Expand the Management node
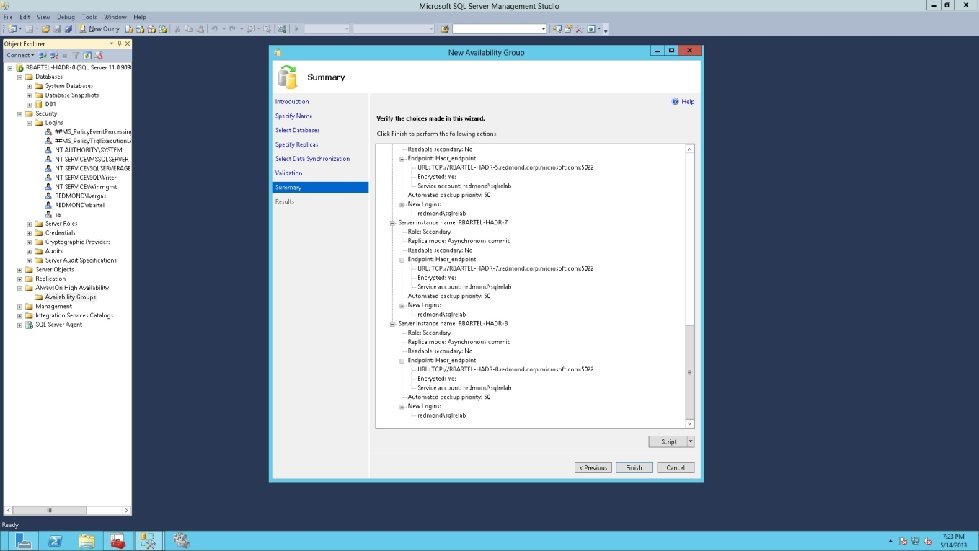Image resolution: width=979 pixels, height=551 pixels. point(19,306)
